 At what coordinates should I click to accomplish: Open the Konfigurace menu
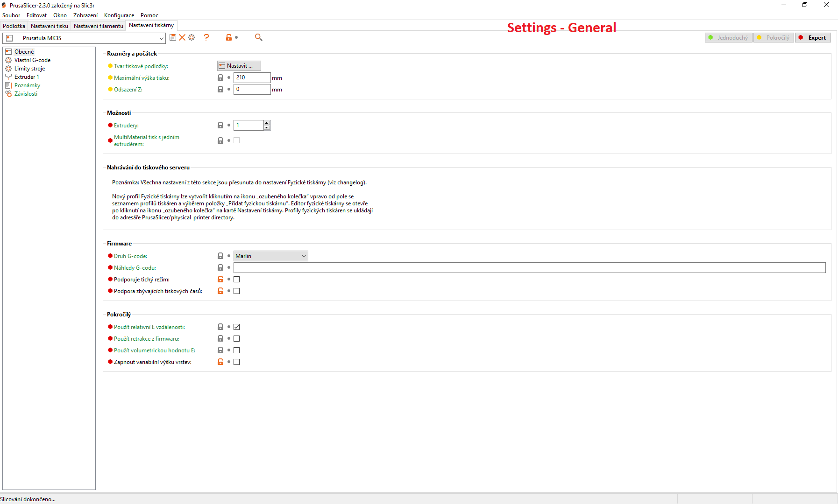119,15
